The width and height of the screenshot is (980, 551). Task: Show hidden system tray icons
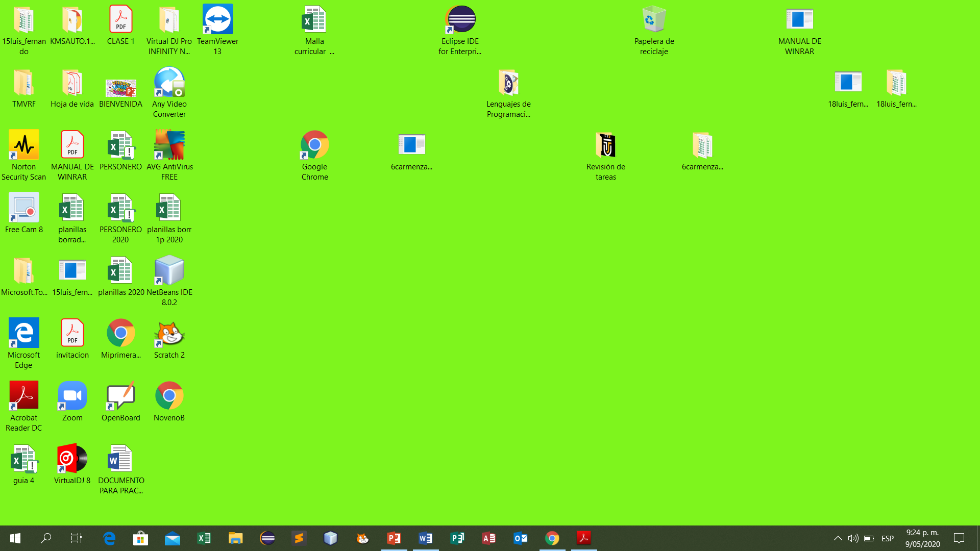tap(838, 538)
